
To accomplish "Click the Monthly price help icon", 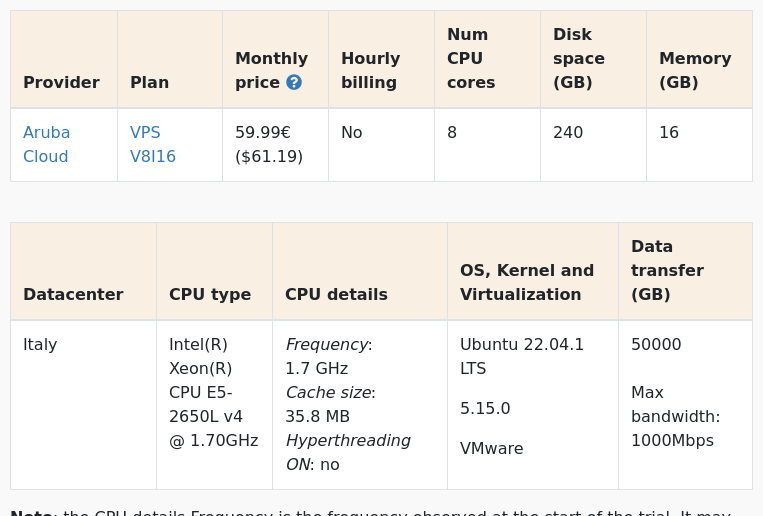I will click(x=293, y=82).
